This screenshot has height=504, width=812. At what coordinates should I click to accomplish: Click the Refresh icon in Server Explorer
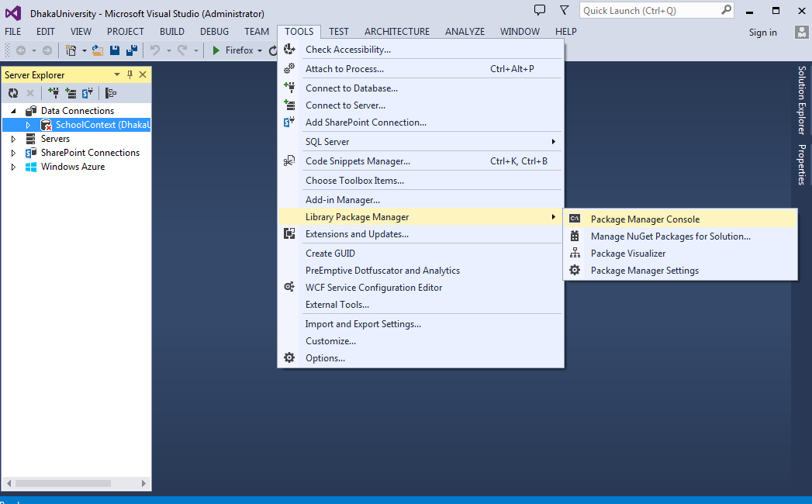13,93
